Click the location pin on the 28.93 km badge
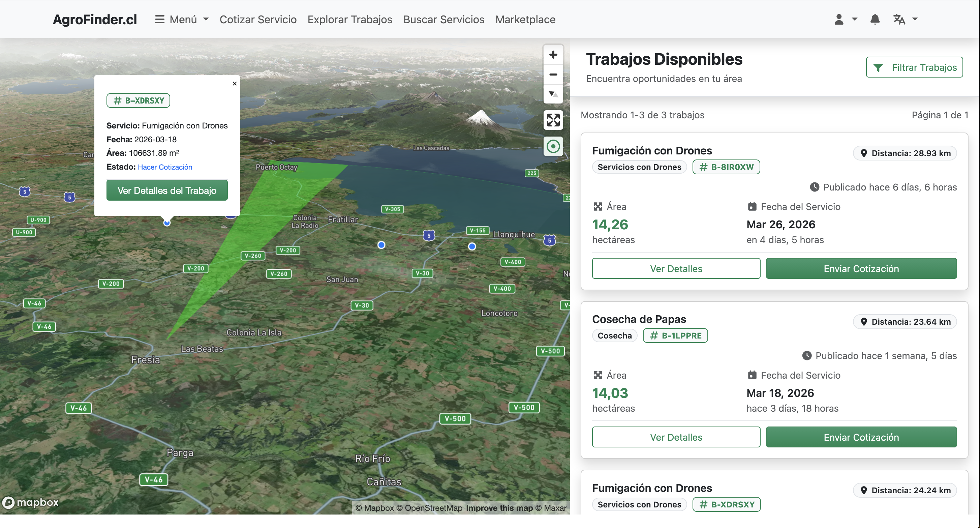The width and height of the screenshot is (980, 528). 864,153
